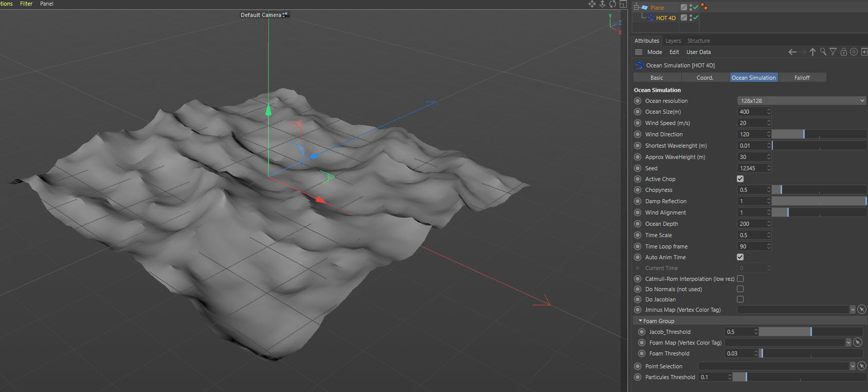This screenshot has height=392, width=868.
Task: Go back with the left arrow in Attributes
Action: 792,52
